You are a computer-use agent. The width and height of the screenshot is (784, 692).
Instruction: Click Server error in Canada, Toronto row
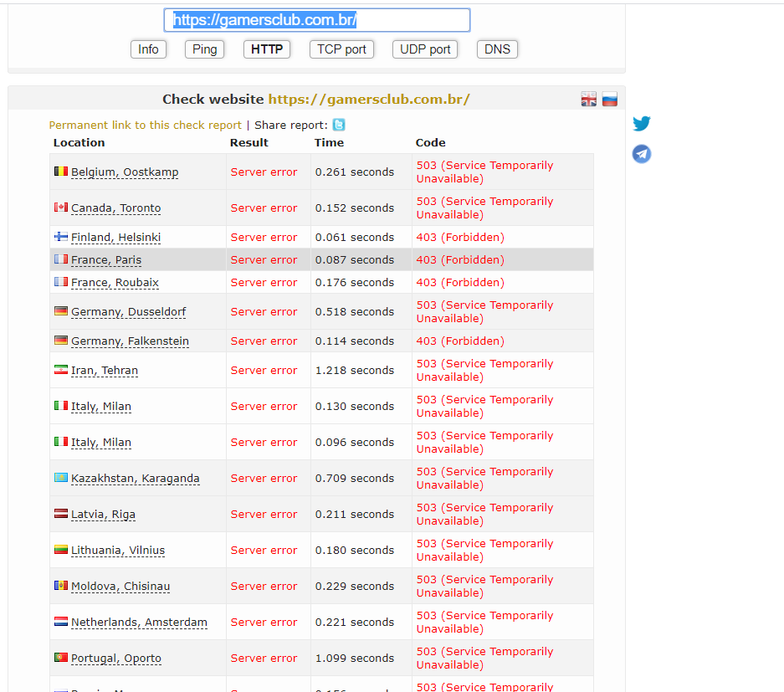(264, 208)
